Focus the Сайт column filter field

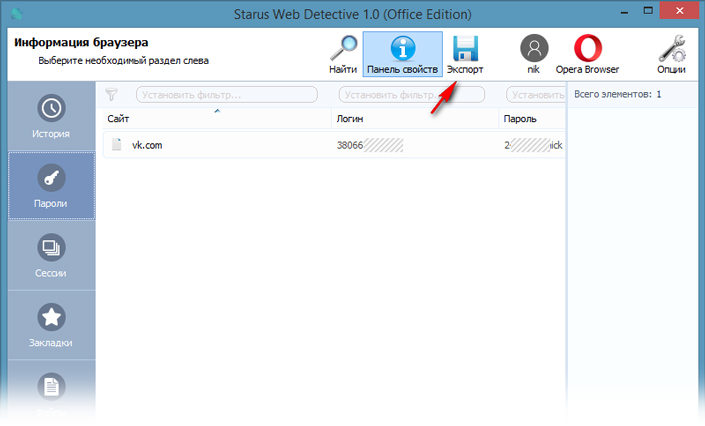tap(227, 95)
